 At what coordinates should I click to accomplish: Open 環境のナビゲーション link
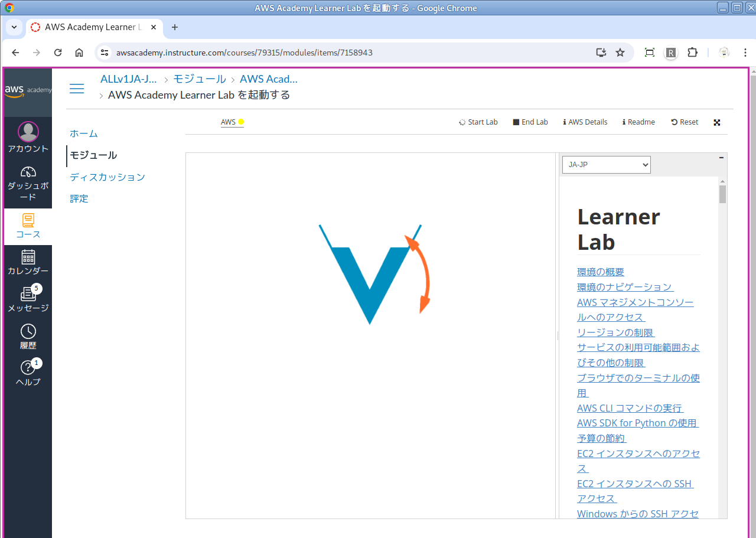625,287
